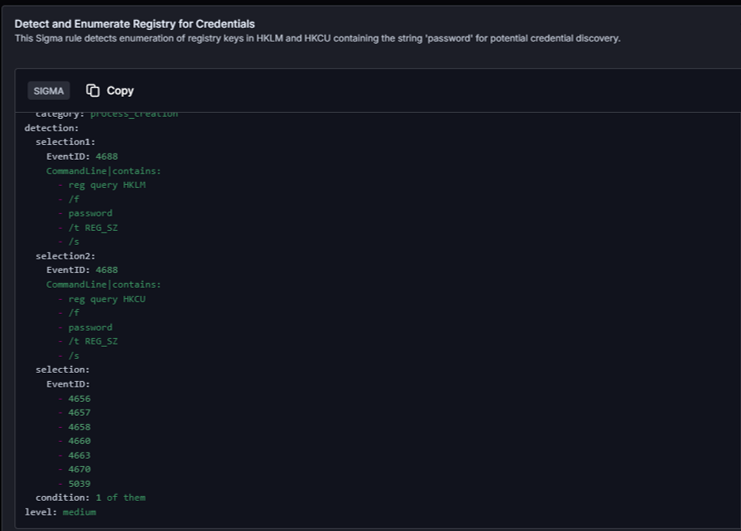
Task: Select the 4663 list entry
Action: click(79, 455)
